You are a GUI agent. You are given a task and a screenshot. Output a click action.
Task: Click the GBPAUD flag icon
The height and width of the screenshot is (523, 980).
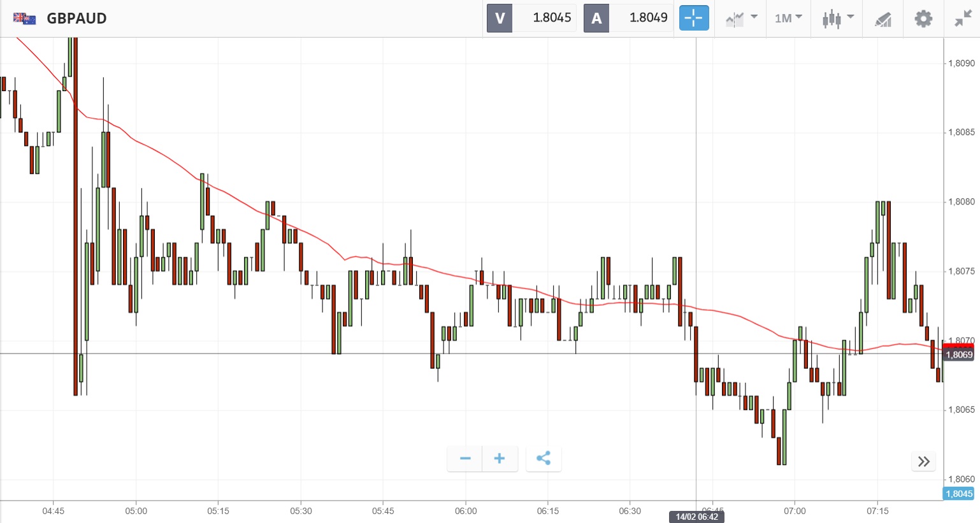tap(25, 18)
